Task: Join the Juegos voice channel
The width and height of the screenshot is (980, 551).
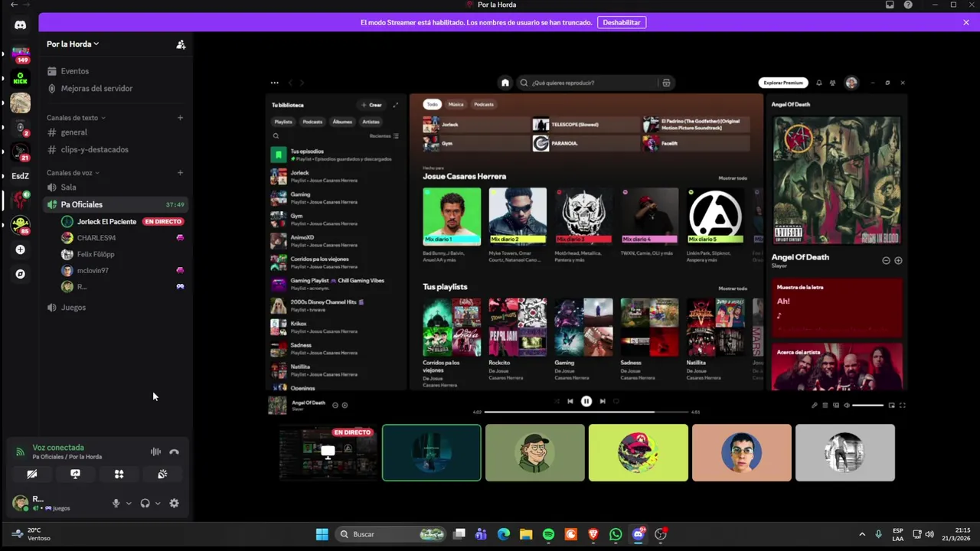Action: [x=114, y=307]
